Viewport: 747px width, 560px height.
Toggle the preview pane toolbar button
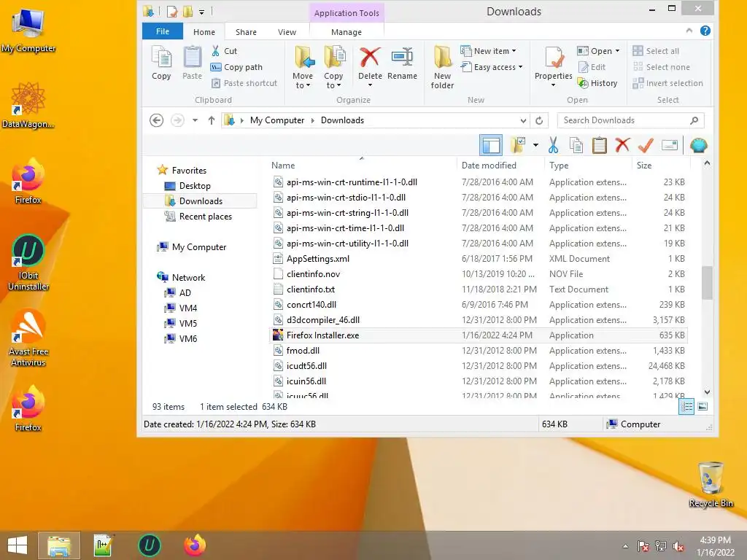[x=491, y=145]
